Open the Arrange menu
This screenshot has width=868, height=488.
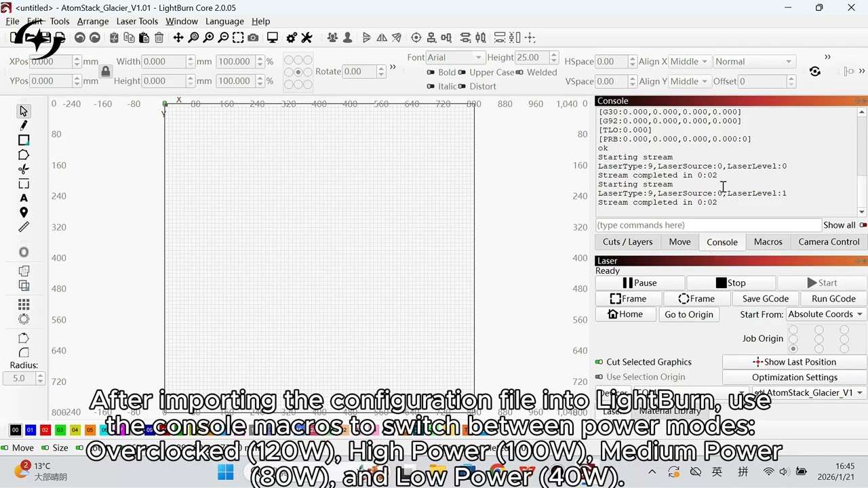coord(93,21)
